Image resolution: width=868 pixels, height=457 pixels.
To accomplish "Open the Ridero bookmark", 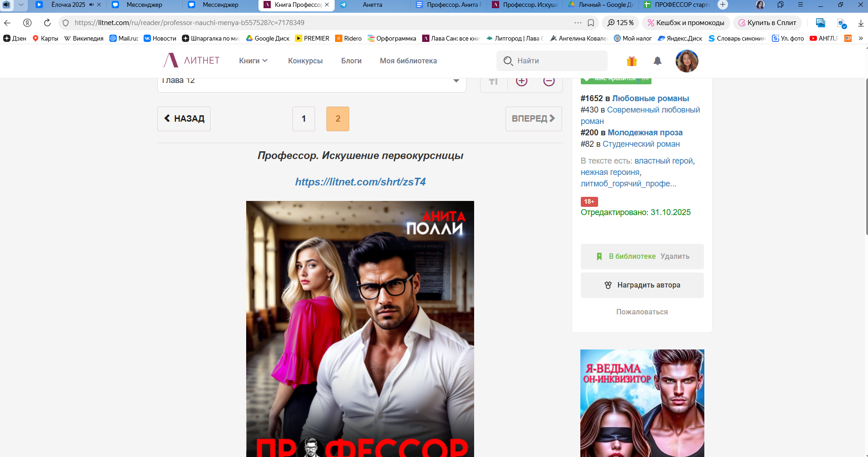I will click(x=348, y=38).
